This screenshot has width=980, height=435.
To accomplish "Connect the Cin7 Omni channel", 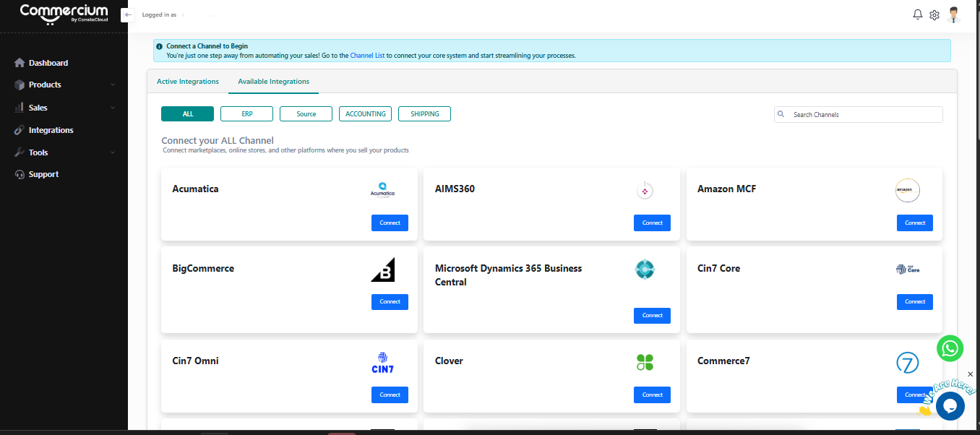I will (x=390, y=395).
